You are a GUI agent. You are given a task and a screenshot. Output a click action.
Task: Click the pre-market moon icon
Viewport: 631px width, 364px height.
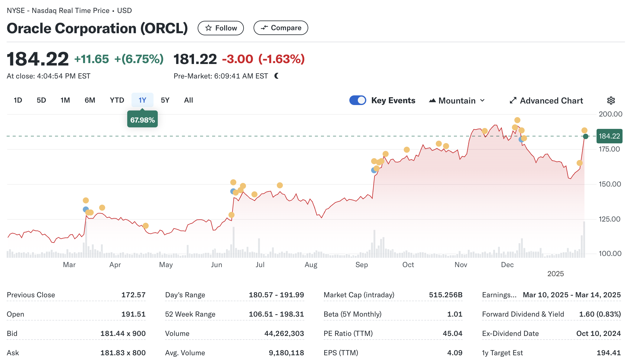tap(277, 76)
